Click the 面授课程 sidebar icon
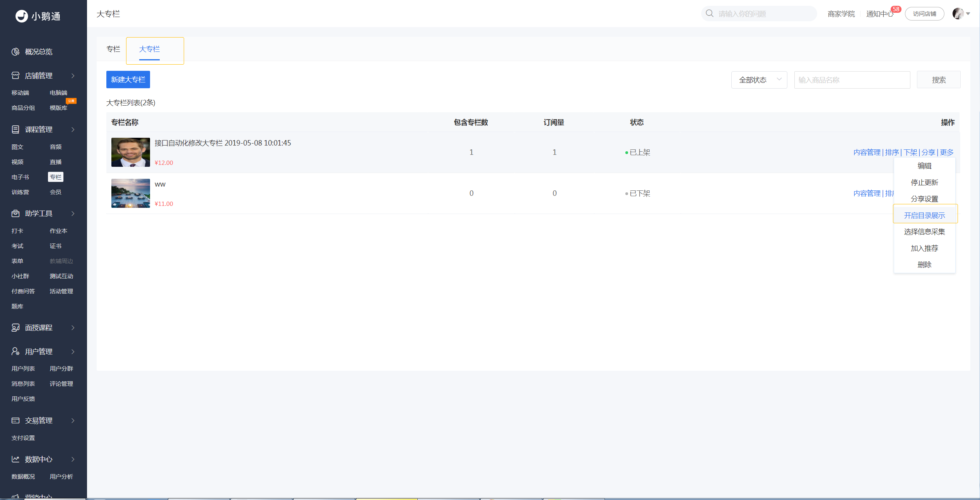Viewport: 980px width, 500px height. pos(15,328)
